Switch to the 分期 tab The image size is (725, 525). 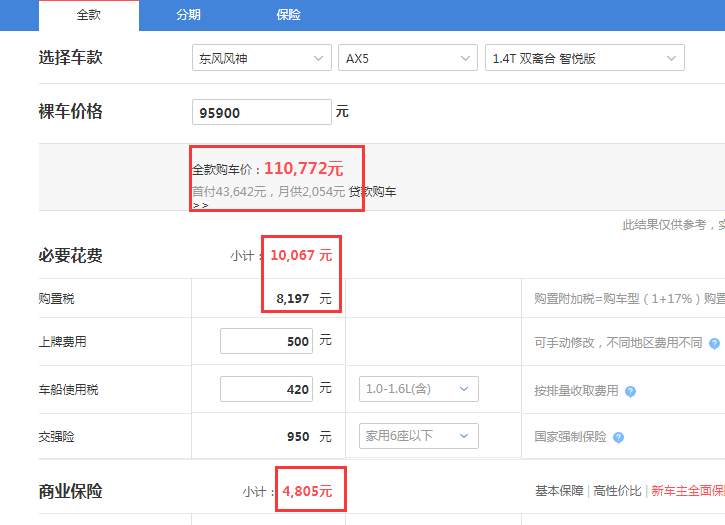[x=189, y=15]
